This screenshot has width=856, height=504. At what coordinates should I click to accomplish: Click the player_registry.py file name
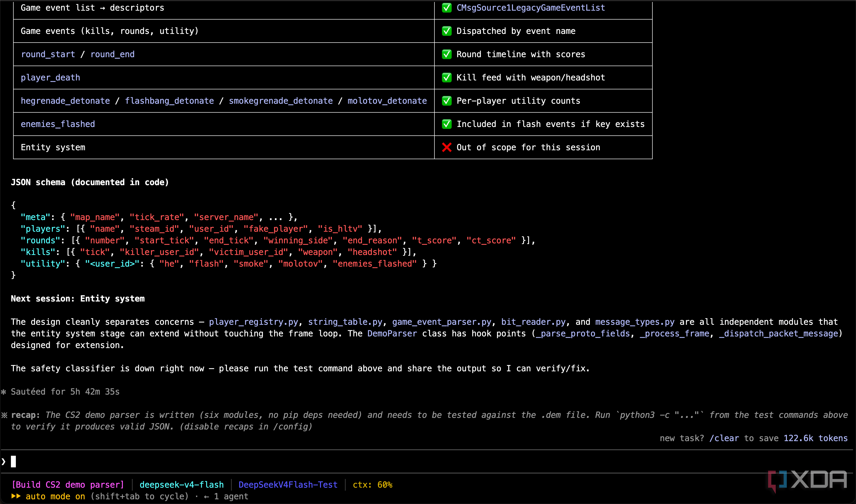click(x=253, y=322)
